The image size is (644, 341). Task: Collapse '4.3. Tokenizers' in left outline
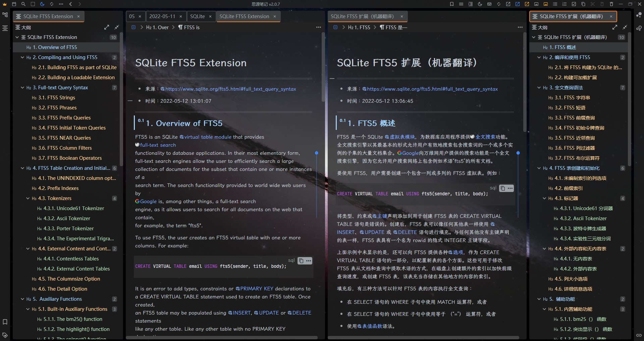(28, 198)
